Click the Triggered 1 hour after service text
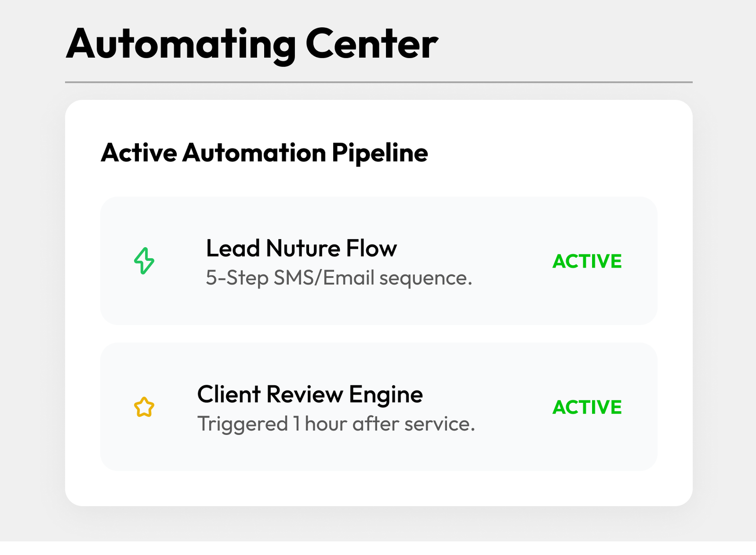This screenshot has height=555, width=756. (x=335, y=424)
